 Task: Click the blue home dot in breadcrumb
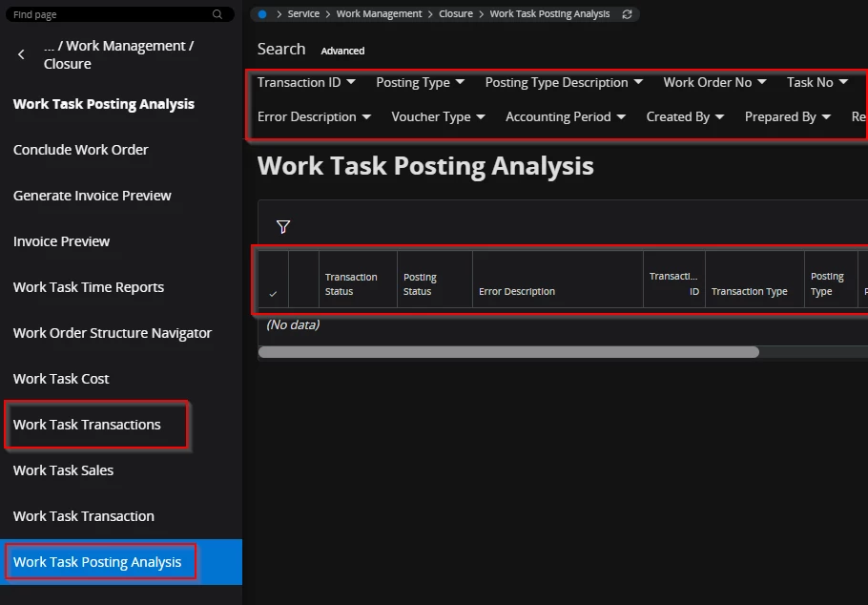pos(262,14)
